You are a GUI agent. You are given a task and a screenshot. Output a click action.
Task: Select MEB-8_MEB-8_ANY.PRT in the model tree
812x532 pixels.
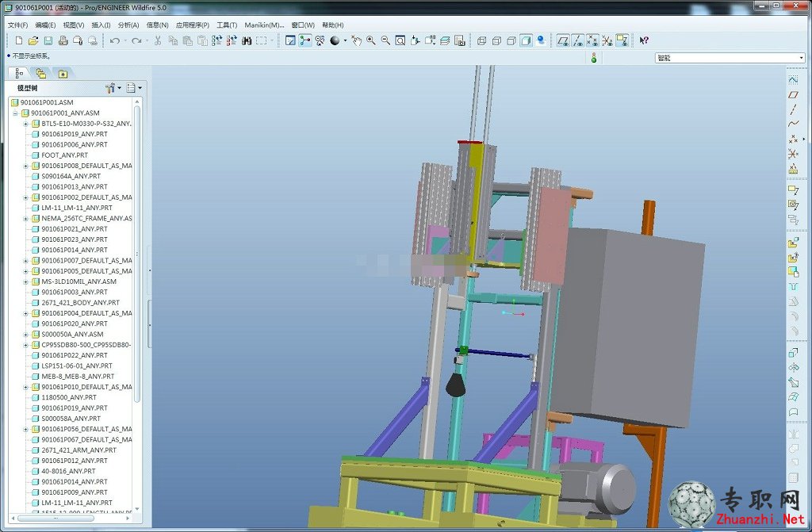coord(78,376)
